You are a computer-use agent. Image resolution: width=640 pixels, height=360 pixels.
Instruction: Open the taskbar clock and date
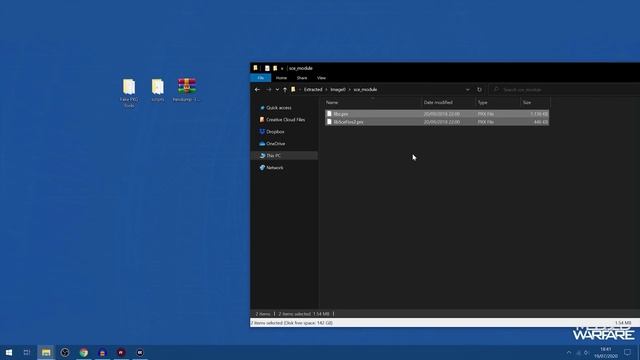click(606, 353)
